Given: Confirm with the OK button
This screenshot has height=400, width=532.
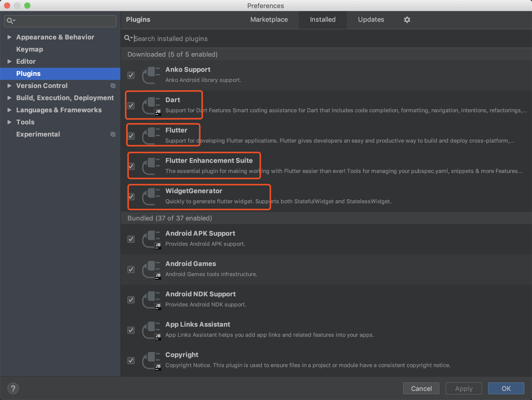Looking at the screenshot, I should (x=506, y=388).
